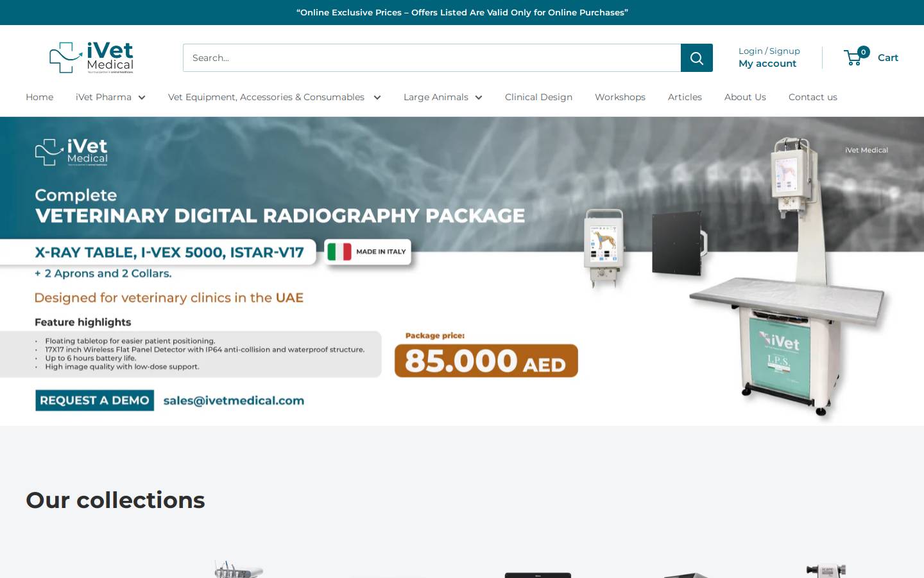The width and height of the screenshot is (924, 578).
Task: Click the 85.000 AED package price badge
Action: (486, 360)
